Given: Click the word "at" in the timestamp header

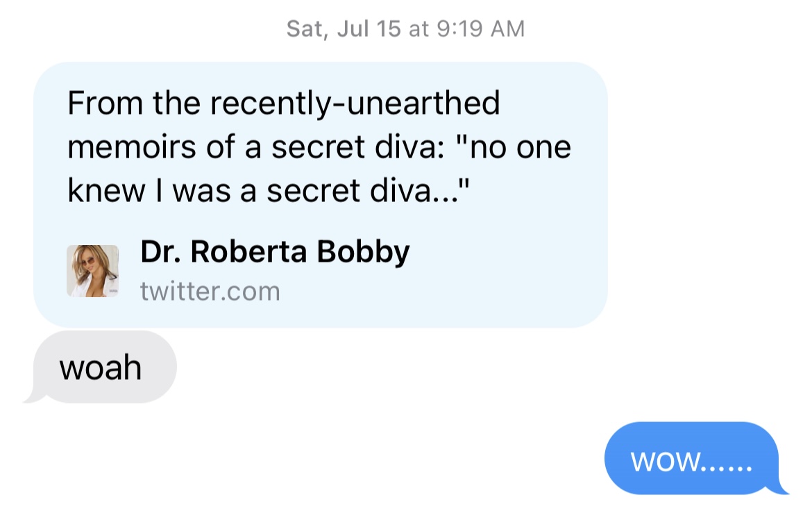Looking at the screenshot, I should click(419, 29).
